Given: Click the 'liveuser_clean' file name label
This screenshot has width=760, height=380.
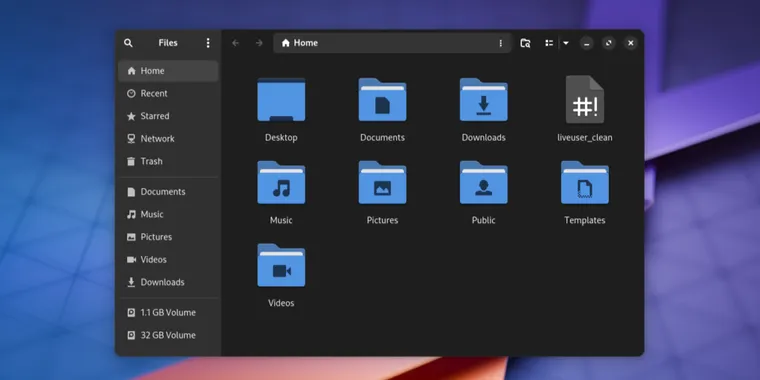Looking at the screenshot, I should 585,138.
